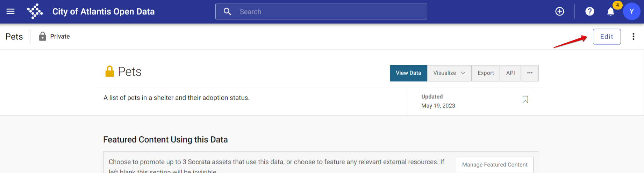Expand the Visualize dropdown

pos(449,73)
